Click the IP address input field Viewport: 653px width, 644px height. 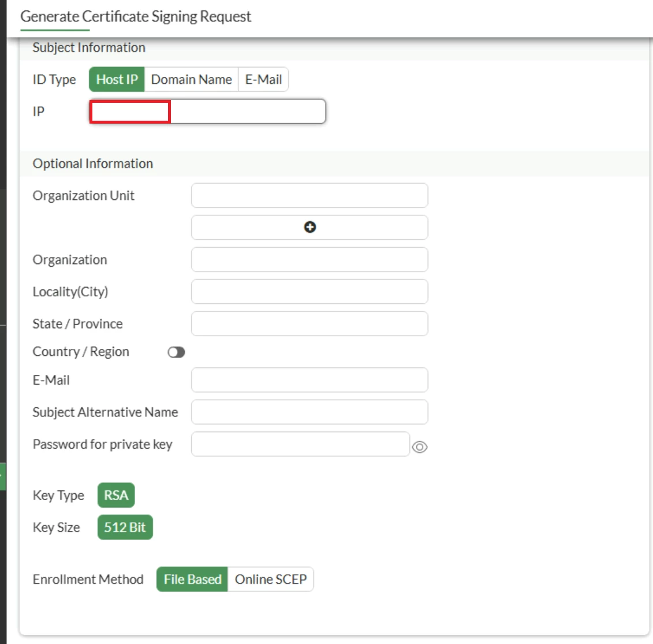pos(207,111)
